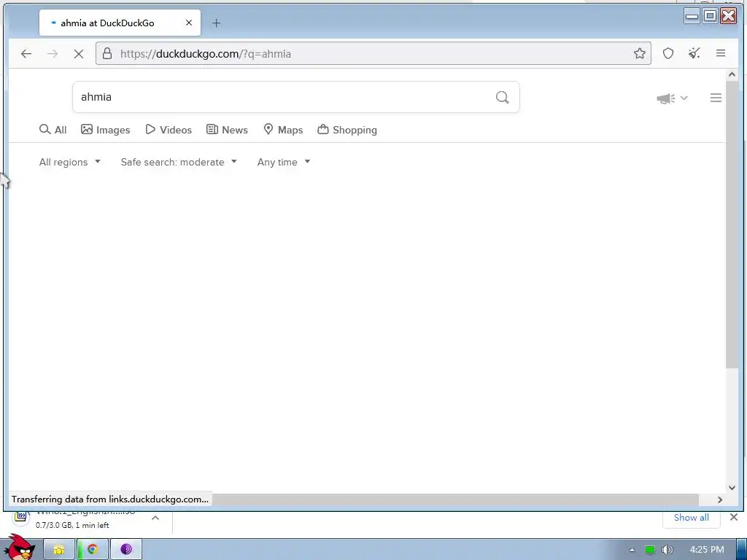Open the browser hamburger menu
747x560 pixels.
[x=720, y=53]
